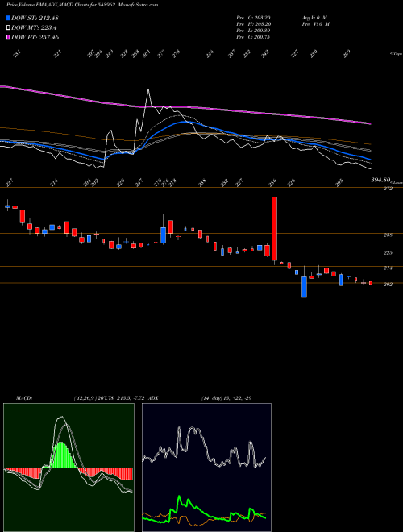Click the 'Pre C: 200.75' close value
Image resolution: width=403 pixels, height=532 pixels.
[253, 37]
